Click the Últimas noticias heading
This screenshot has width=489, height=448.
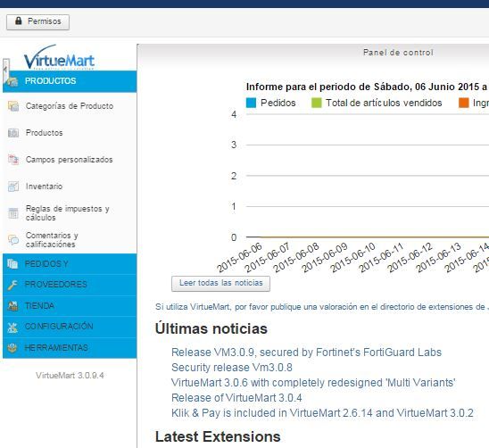(x=211, y=328)
